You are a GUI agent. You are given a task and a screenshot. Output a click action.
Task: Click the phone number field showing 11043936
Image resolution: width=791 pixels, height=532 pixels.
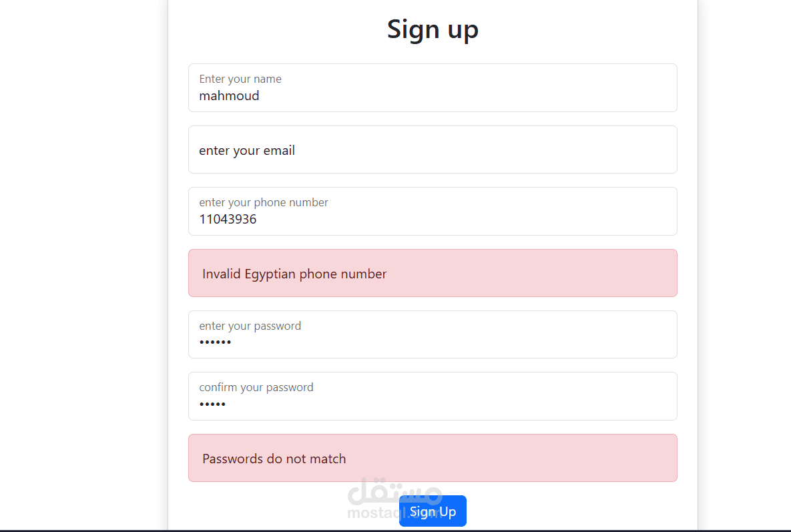[433, 211]
